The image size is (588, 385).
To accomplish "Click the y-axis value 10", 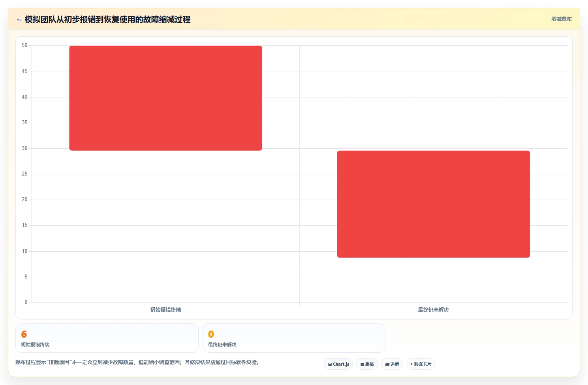I will click(24, 251).
